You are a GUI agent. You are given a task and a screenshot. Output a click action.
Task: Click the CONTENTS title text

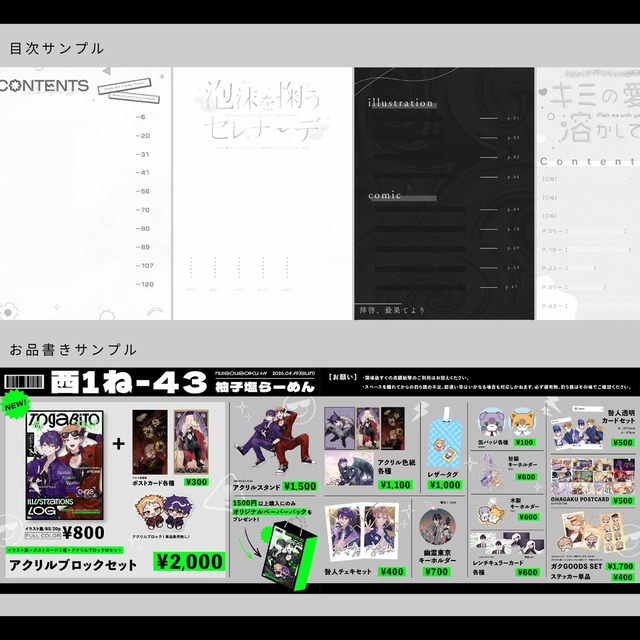coord(44,86)
